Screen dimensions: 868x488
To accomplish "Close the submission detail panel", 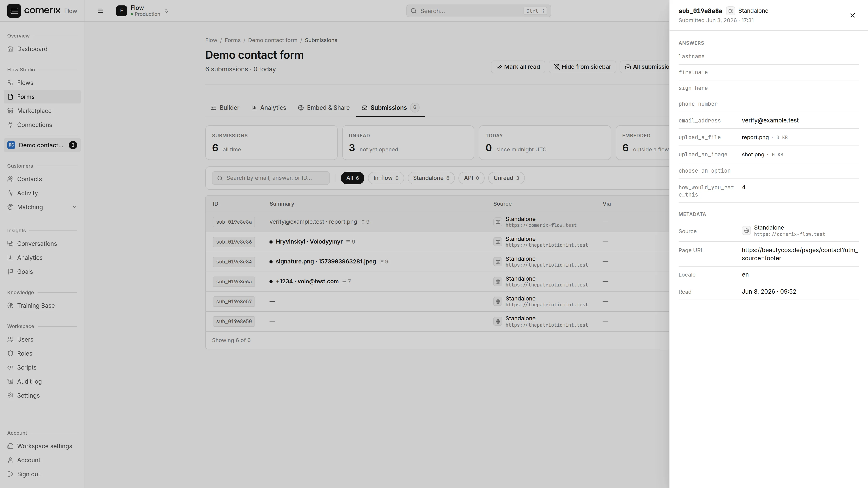I will point(852,16).
